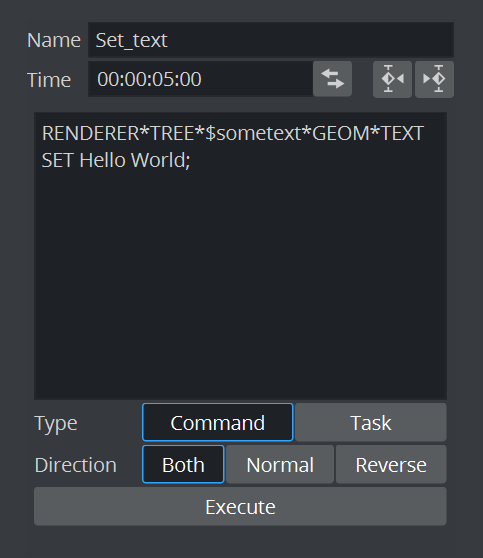
Task: Set direction to Both
Action: 183,464
